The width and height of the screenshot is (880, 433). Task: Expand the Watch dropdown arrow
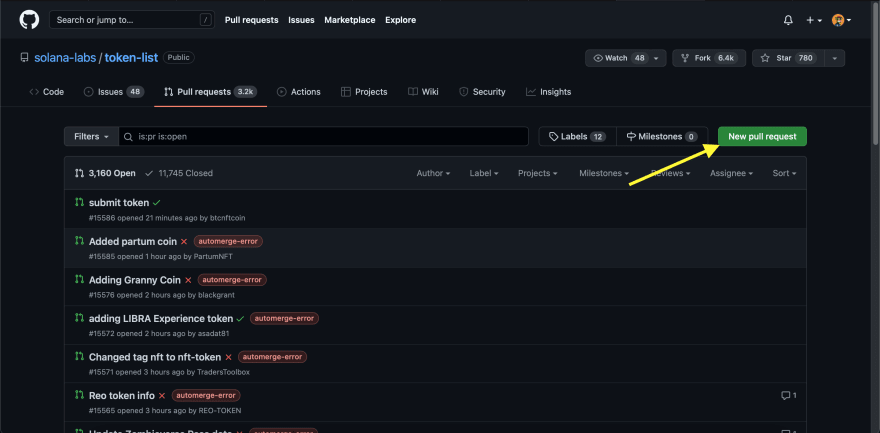[656, 58]
